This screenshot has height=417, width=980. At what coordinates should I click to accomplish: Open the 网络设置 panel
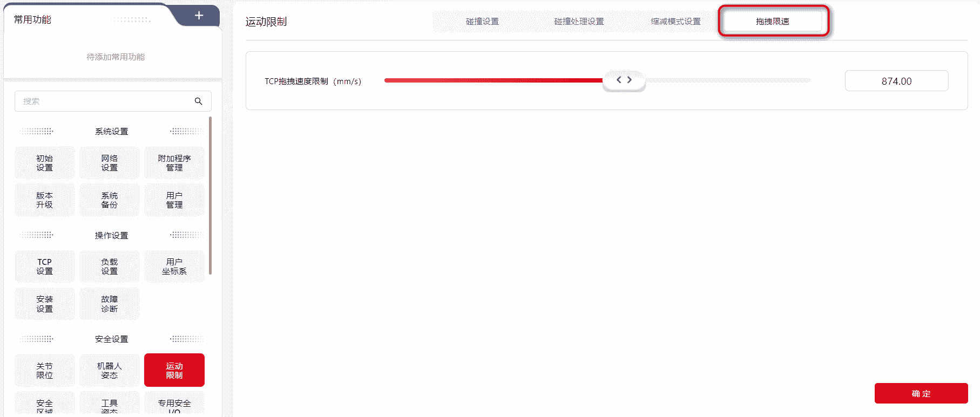click(110, 163)
